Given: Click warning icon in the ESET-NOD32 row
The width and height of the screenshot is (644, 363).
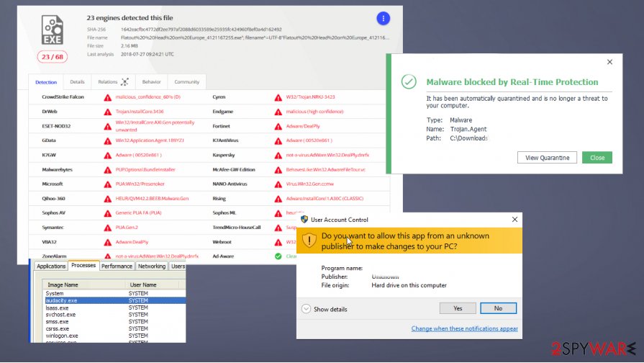Looking at the screenshot, I should click(108, 127).
